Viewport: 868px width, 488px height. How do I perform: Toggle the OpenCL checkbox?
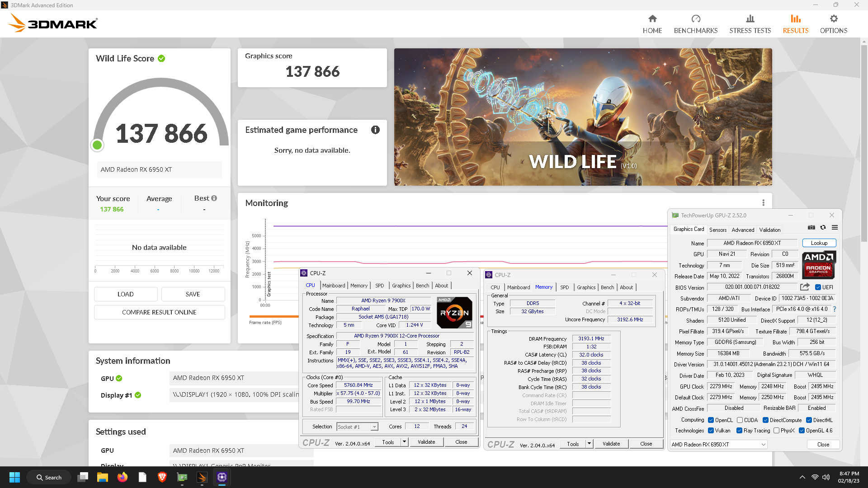711,420
